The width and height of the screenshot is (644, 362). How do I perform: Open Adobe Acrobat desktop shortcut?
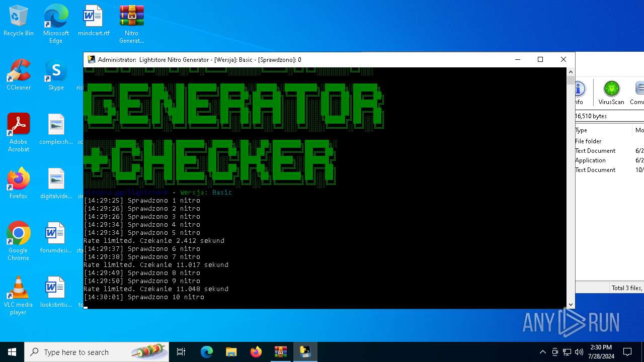click(19, 132)
